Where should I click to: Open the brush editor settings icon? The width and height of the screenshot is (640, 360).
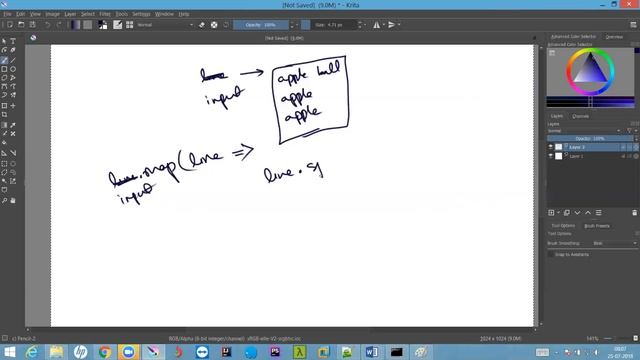(x=118, y=25)
